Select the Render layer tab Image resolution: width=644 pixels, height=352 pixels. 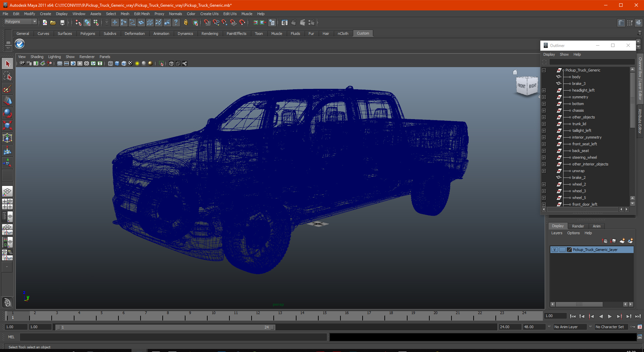[578, 226]
